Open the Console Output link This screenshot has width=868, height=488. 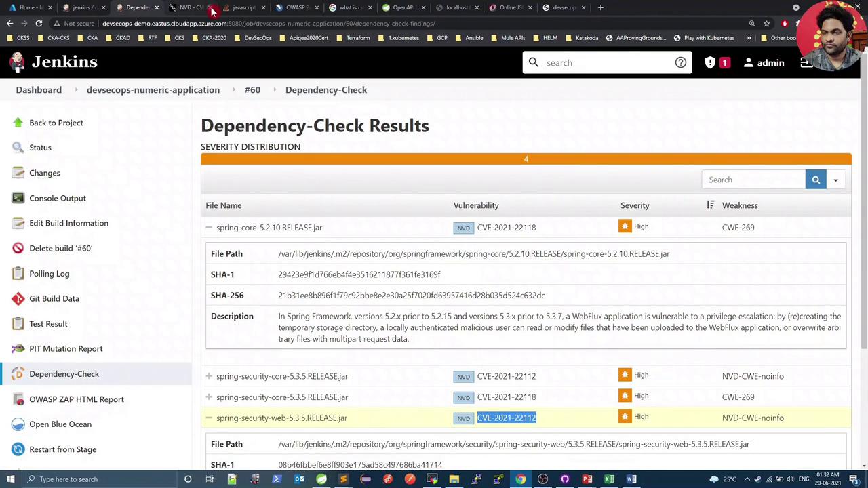point(58,199)
